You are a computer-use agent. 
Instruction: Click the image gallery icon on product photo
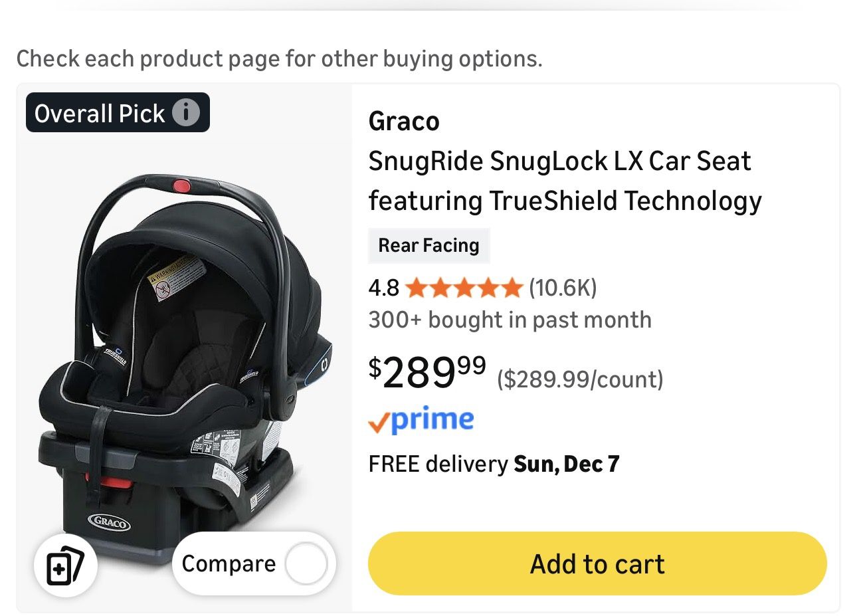pyautogui.click(x=64, y=564)
